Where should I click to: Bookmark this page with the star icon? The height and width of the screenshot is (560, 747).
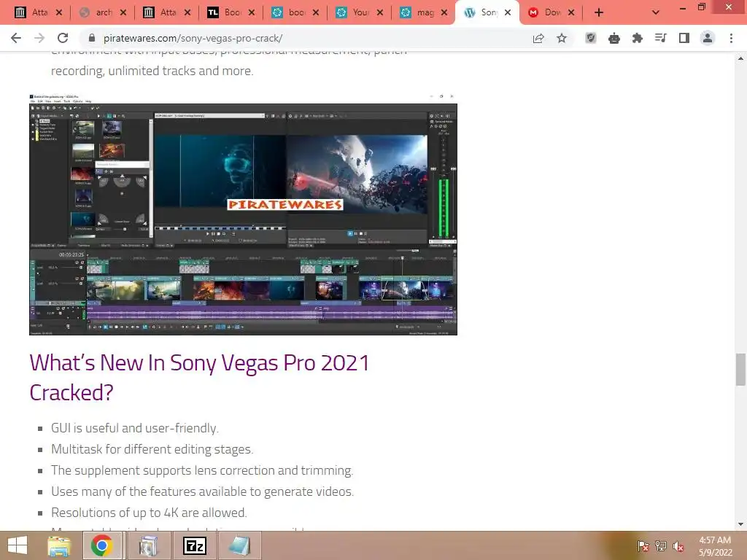[562, 38]
